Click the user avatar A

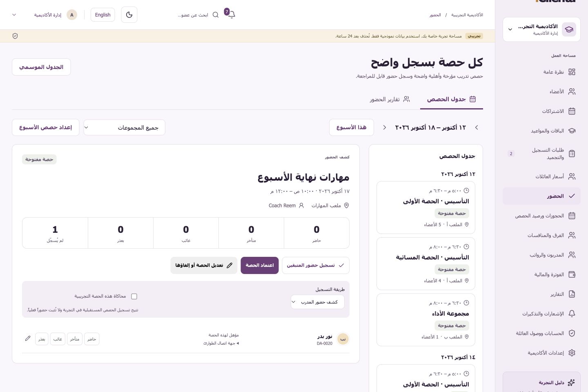coord(72,15)
